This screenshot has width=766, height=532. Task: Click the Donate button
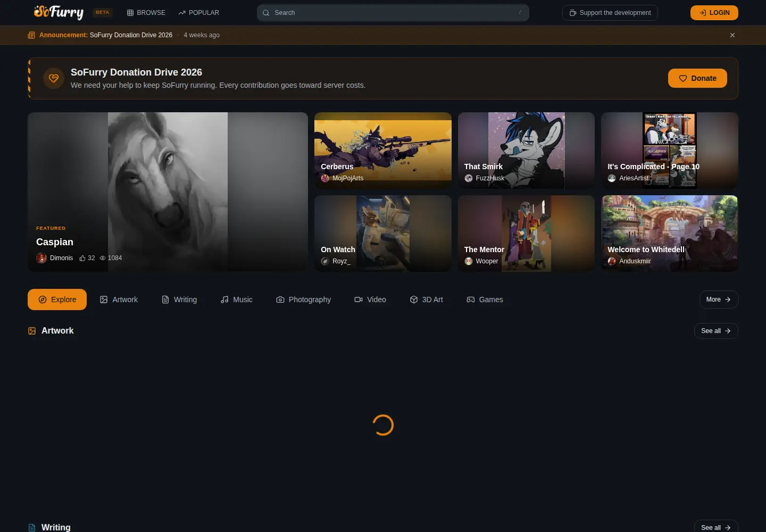(697, 78)
